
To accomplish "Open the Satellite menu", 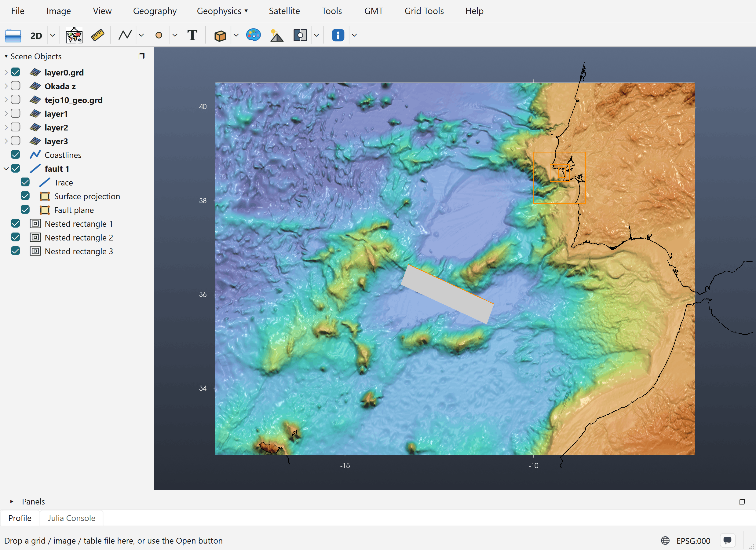I will 284,11.
